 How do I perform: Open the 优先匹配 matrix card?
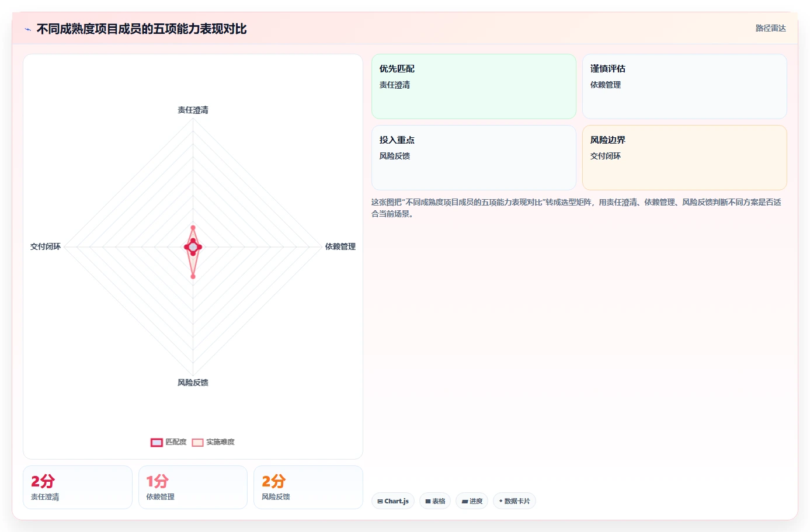pyautogui.click(x=474, y=86)
